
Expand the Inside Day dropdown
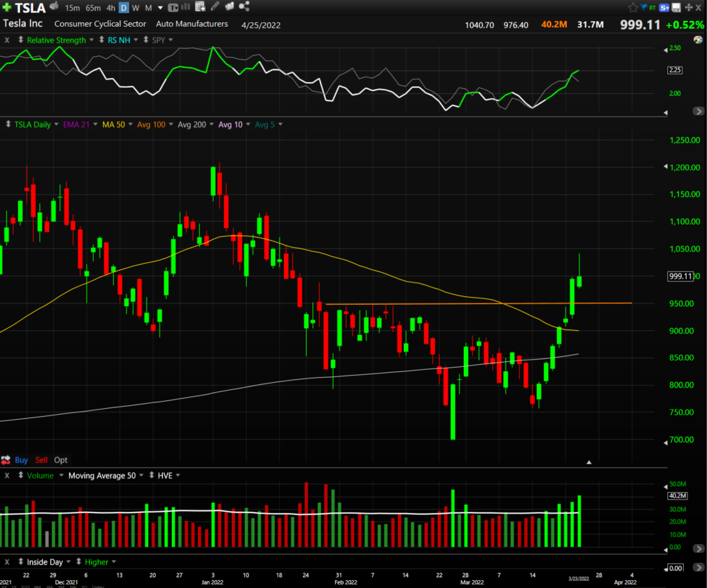[x=68, y=561]
